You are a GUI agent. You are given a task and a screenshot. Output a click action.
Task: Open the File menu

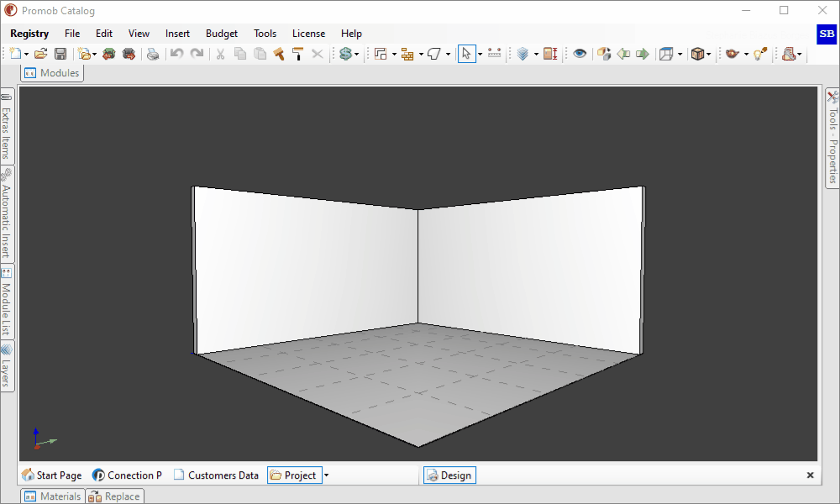[x=72, y=34]
